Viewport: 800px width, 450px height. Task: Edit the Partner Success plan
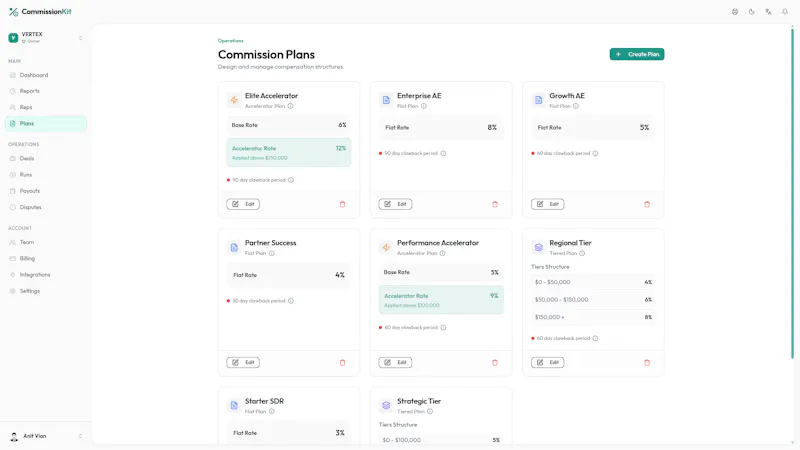[x=243, y=362]
